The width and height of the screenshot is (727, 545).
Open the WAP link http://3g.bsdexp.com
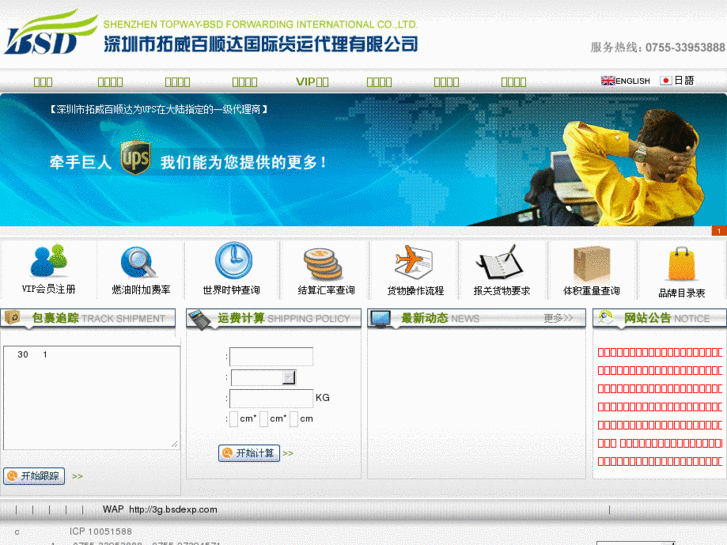point(173,509)
